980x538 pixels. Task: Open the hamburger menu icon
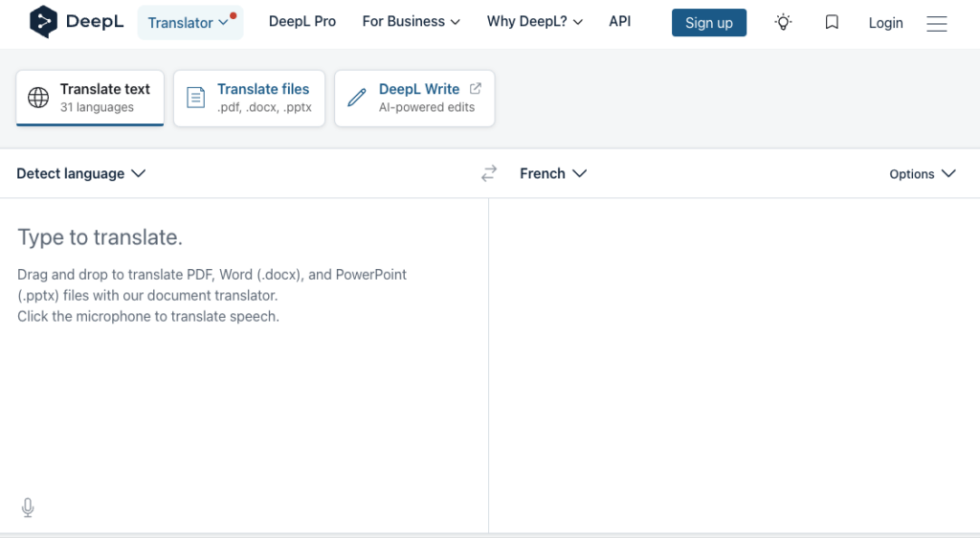[936, 24]
